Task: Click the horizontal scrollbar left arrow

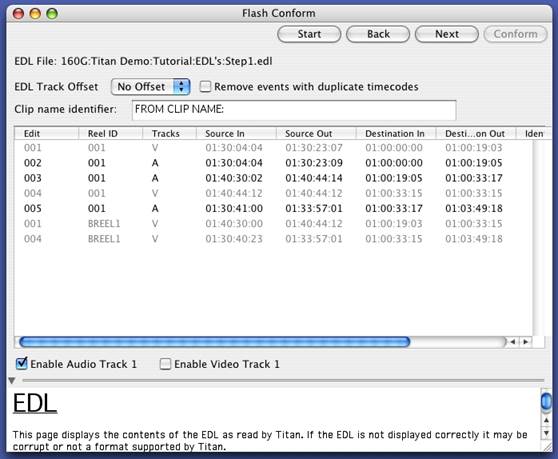Action: 513,342
